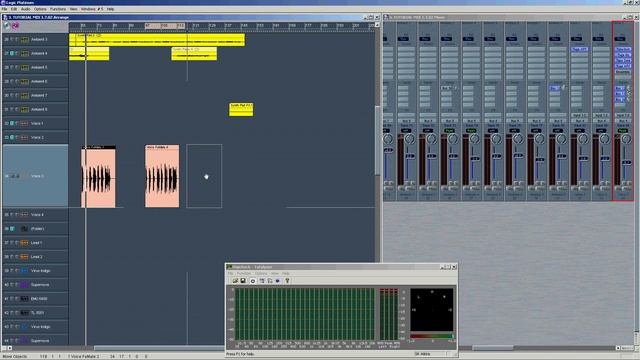Click the Lead 2 orange track icon

[x=24, y=257]
